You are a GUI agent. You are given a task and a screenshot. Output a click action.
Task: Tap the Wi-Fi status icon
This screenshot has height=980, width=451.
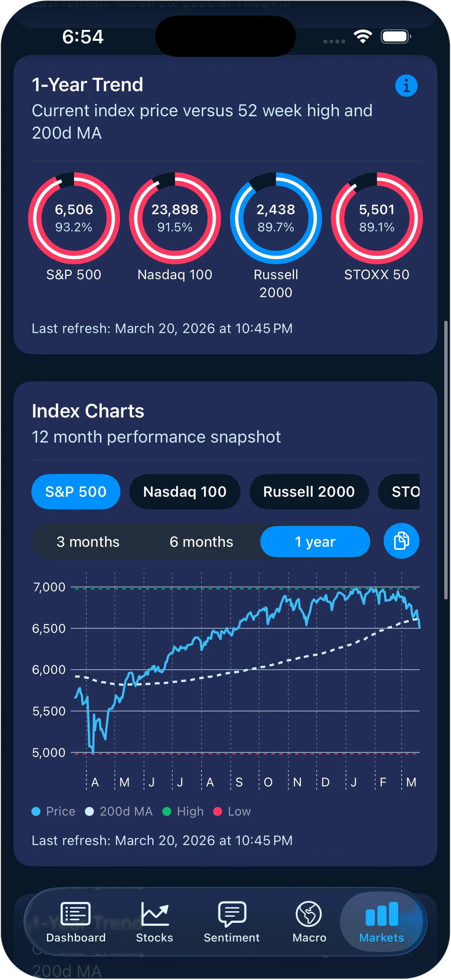pyautogui.click(x=363, y=37)
